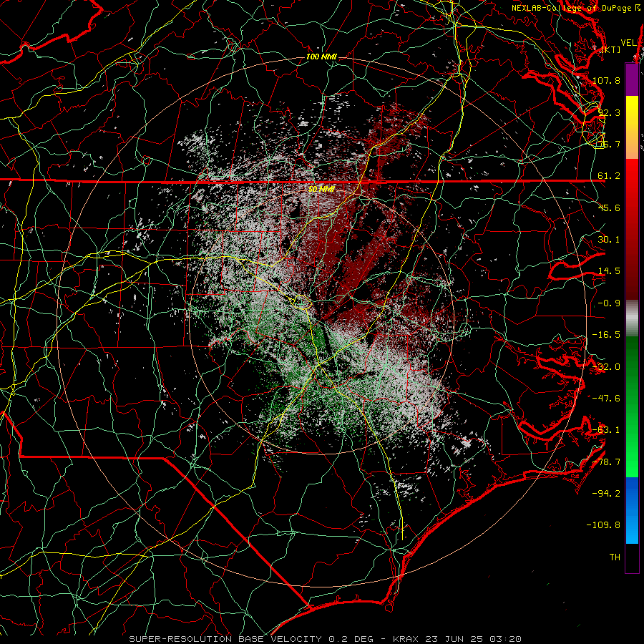Click the [KT] units label
The height and width of the screenshot is (644, 644).
(x=611, y=49)
